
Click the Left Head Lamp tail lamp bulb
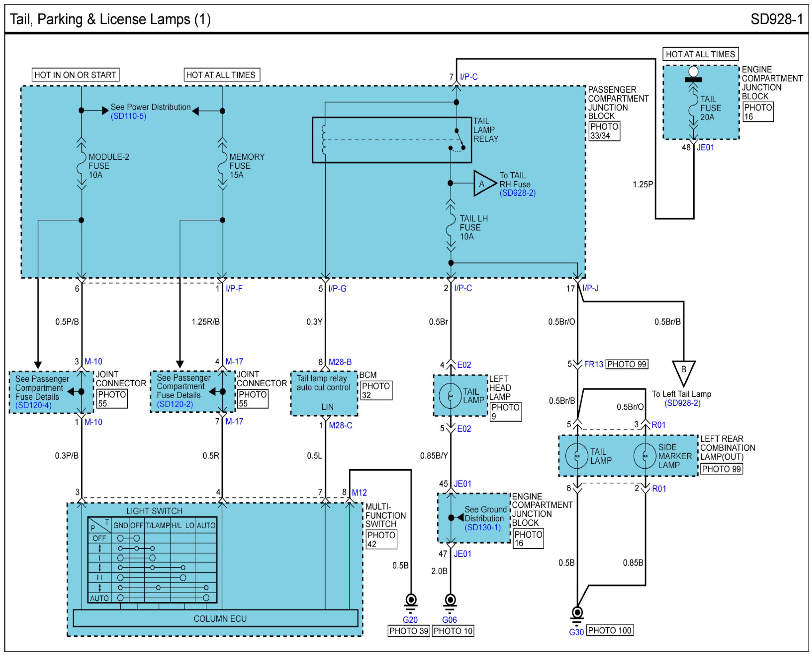click(x=450, y=396)
